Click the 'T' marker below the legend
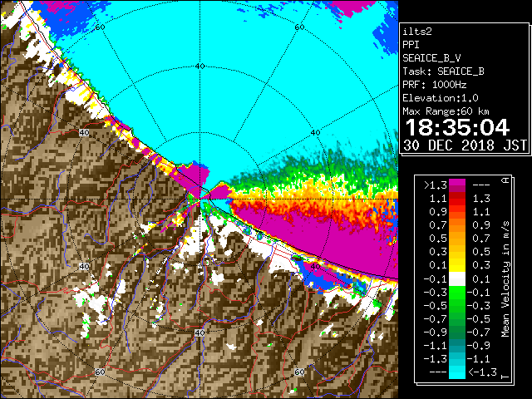 coord(505,377)
